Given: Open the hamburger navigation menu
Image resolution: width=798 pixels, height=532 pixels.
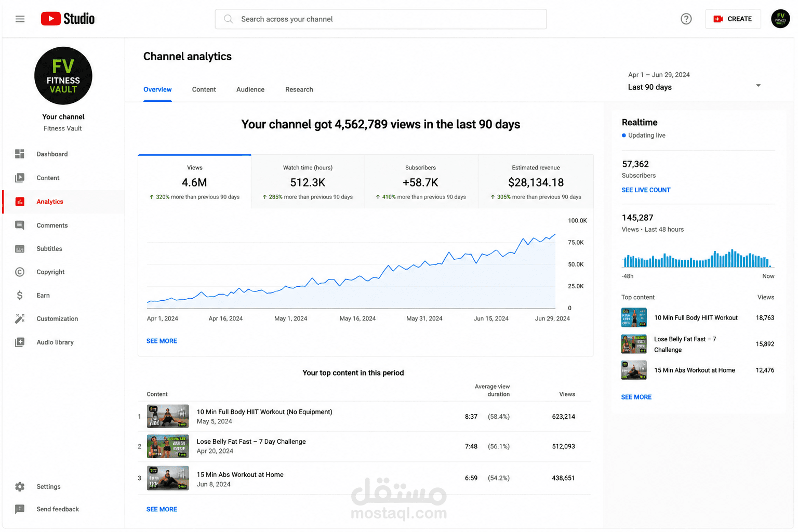Looking at the screenshot, I should [20, 19].
